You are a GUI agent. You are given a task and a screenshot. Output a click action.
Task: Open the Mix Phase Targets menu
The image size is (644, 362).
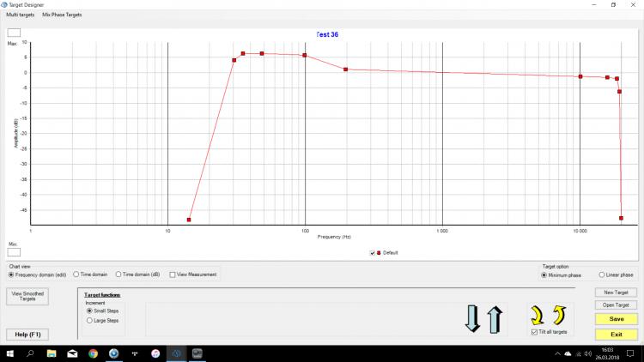tap(62, 15)
